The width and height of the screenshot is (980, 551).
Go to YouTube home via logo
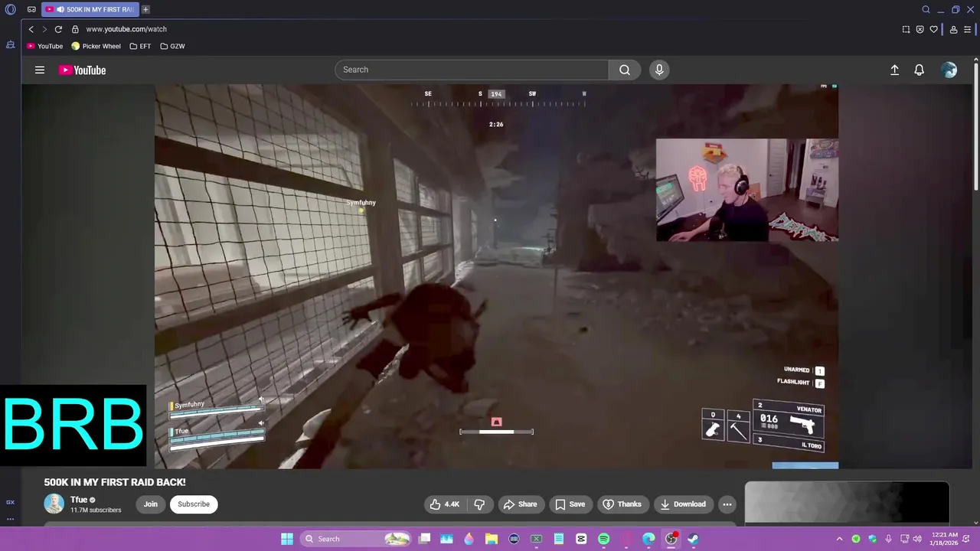click(82, 70)
